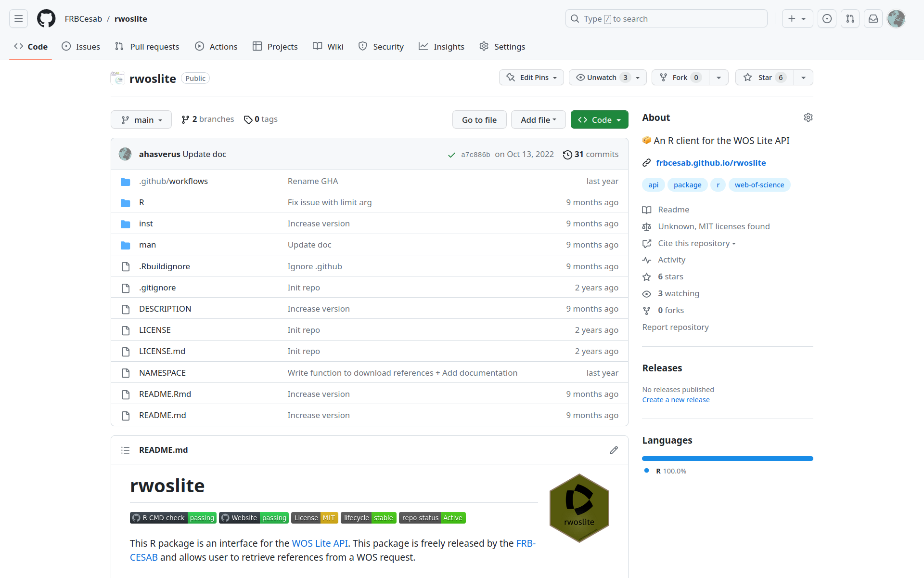
Task: Edit README.md with the pencil icon
Action: pos(614,450)
